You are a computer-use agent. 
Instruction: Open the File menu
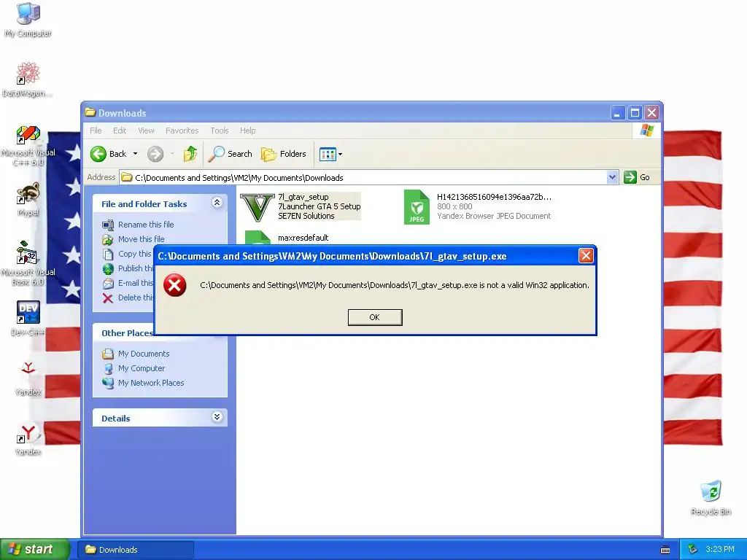click(96, 131)
